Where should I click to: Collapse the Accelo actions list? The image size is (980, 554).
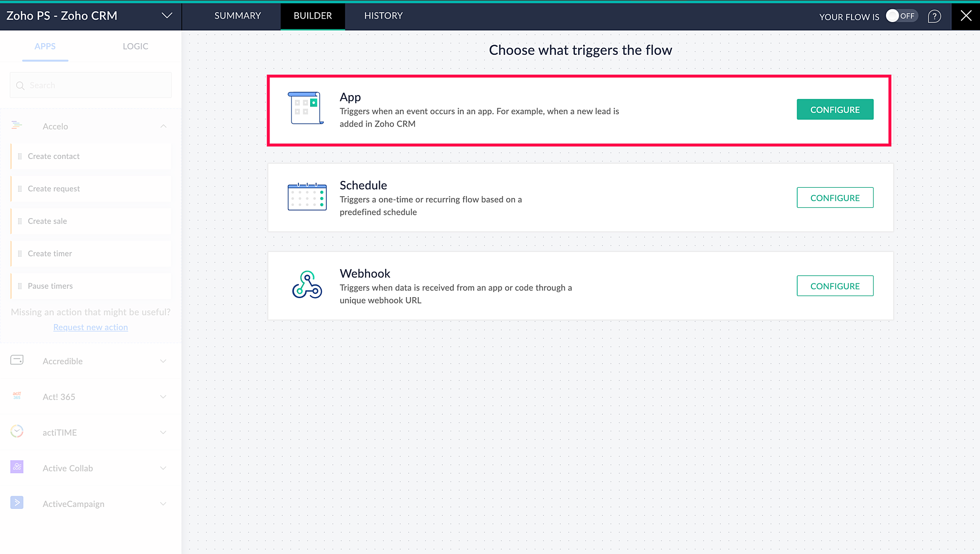click(163, 126)
